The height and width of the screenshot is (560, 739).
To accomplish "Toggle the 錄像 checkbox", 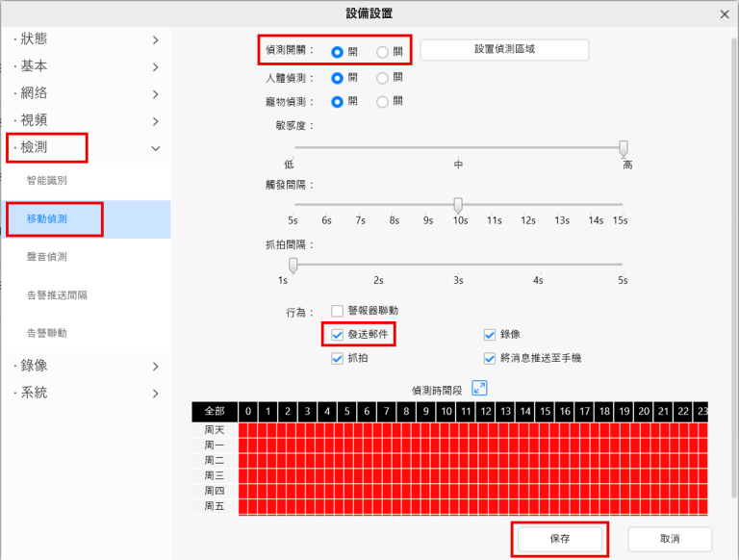I will click(491, 335).
